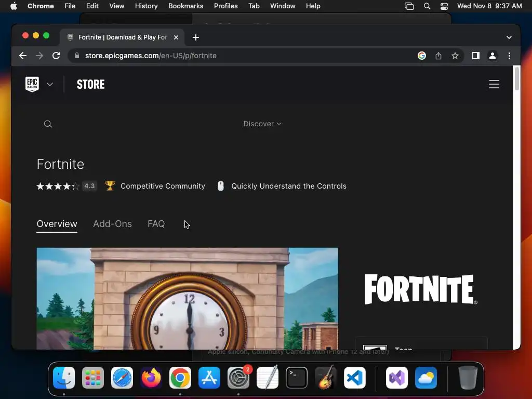Open the hamburger menu on the store page
The width and height of the screenshot is (532, 399).
tap(494, 84)
